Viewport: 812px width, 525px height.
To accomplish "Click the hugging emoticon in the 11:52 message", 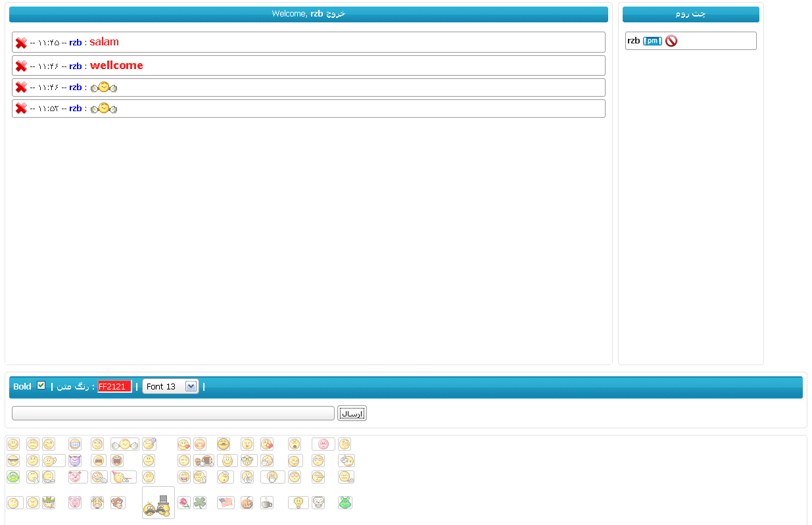I will tap(104, 108).
